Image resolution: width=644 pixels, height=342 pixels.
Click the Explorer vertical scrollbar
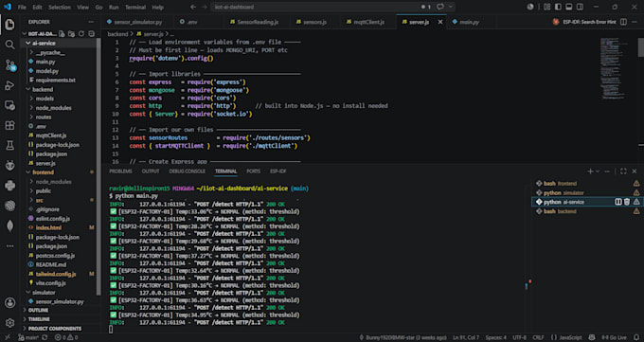tap(98, 167)
